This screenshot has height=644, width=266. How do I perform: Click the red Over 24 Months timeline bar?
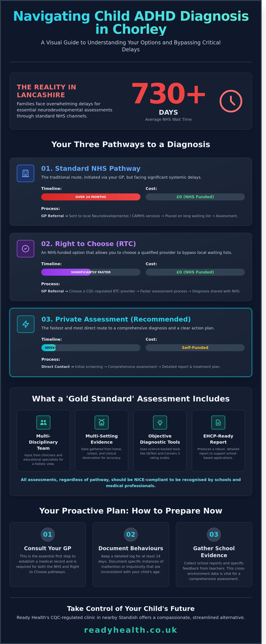91,197
